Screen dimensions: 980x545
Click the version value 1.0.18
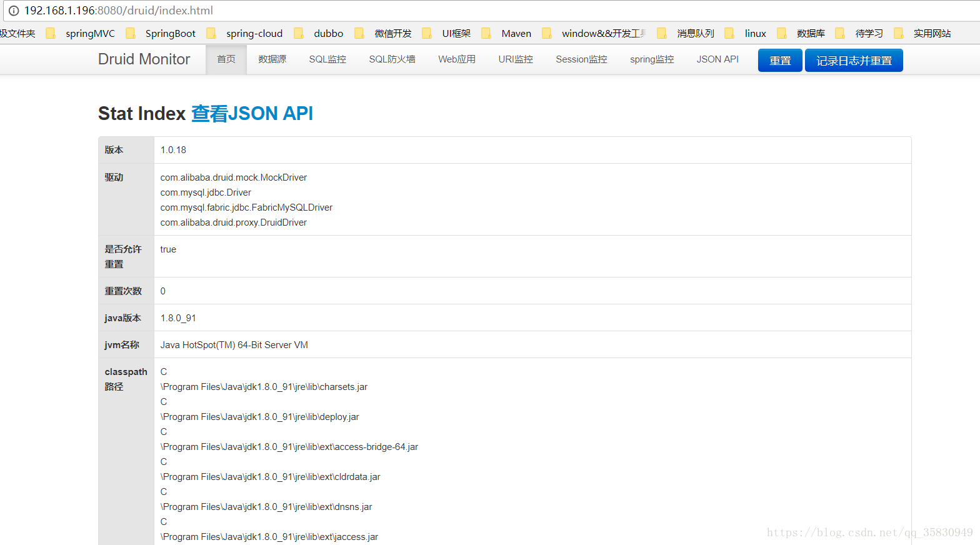click(x=173, y=150)
